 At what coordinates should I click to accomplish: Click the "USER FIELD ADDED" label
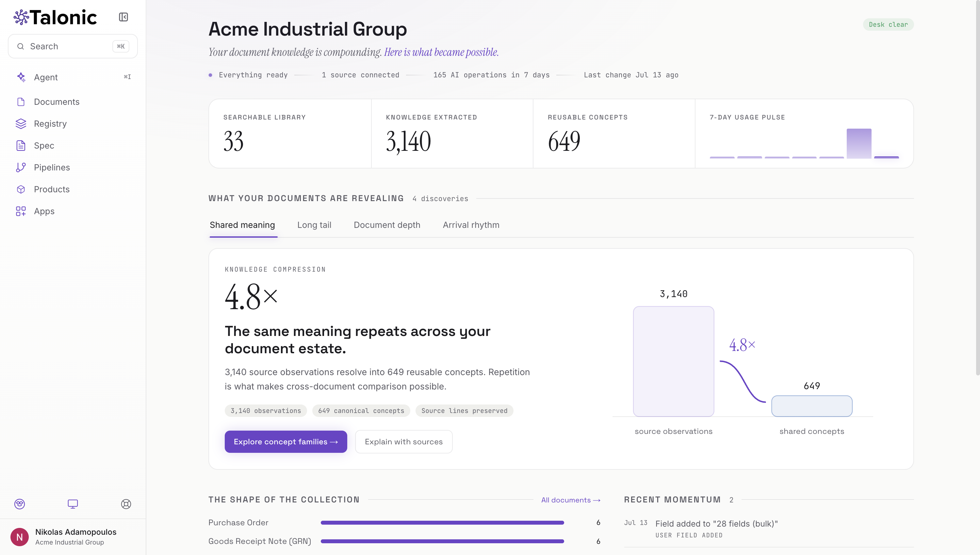(689, 535)
